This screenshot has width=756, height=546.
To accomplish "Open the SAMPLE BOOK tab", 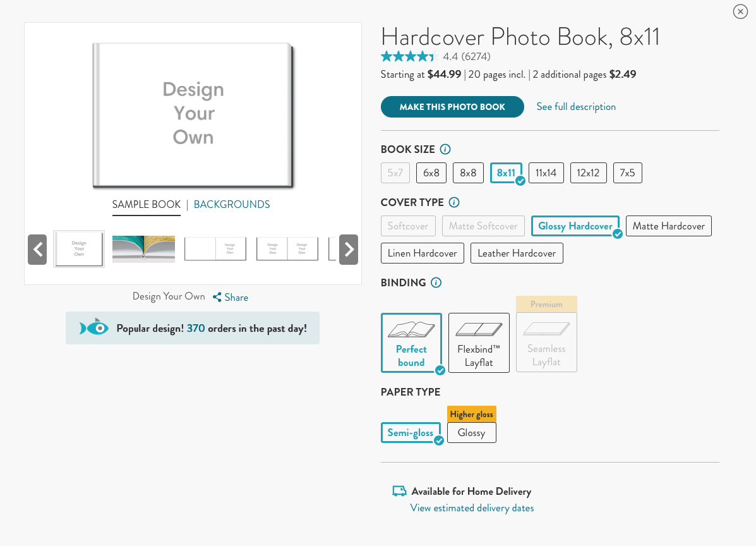I will pos(147,204).
